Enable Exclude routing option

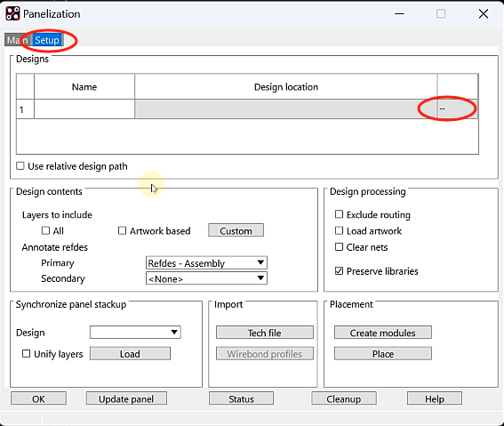339,214
